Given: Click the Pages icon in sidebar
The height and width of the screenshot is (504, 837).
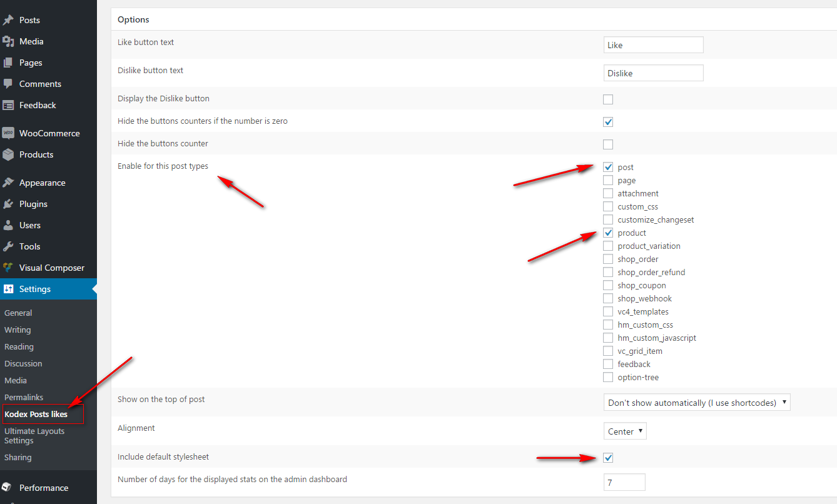Looking at the screenshot, I should pyautogui.click(x=8, y=63).
